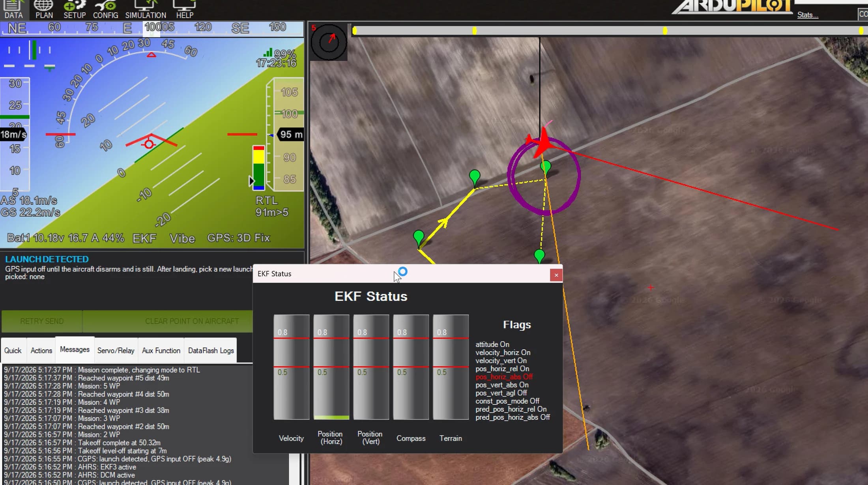Click 'AHRS: EKF3 active' message
Screen dimensions: 868x485
click(70, 467)
